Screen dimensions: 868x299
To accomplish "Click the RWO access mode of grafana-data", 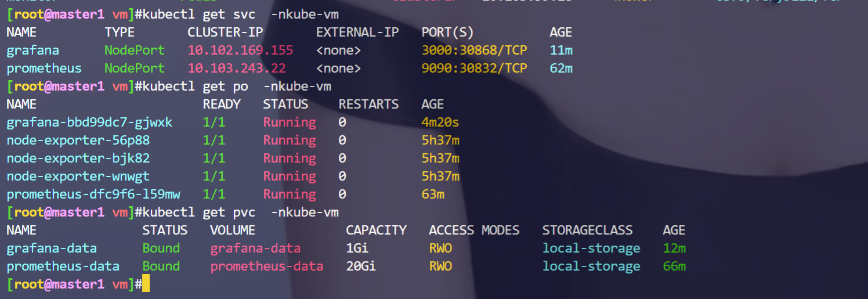I will [440, 248].
